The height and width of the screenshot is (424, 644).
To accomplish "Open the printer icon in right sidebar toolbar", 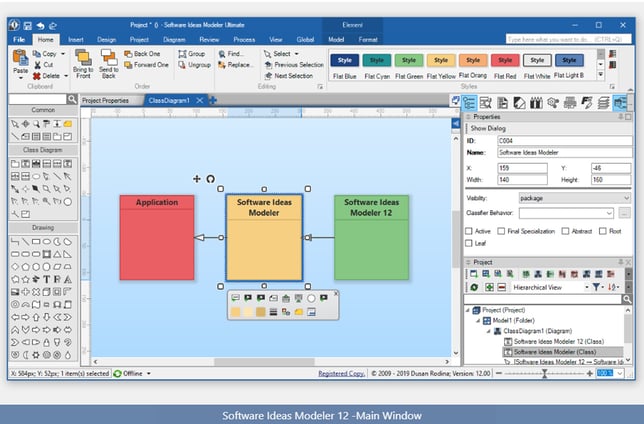I will click(570, 102).
